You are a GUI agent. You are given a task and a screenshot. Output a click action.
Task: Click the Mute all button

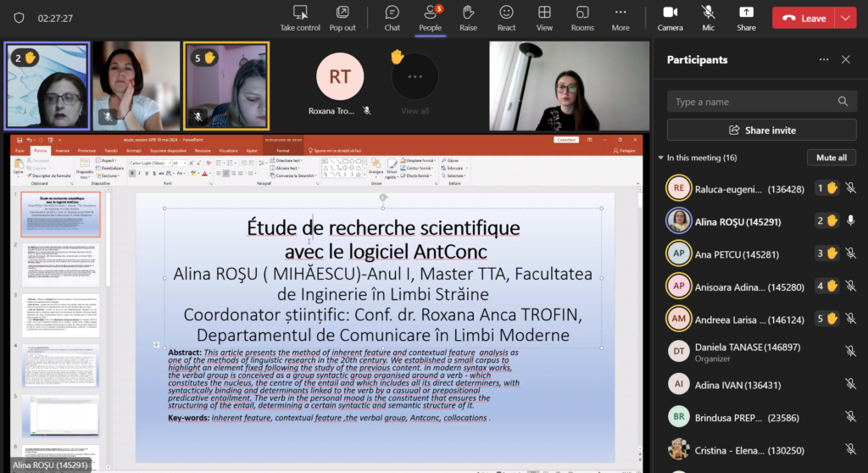[x=831, y=158]
